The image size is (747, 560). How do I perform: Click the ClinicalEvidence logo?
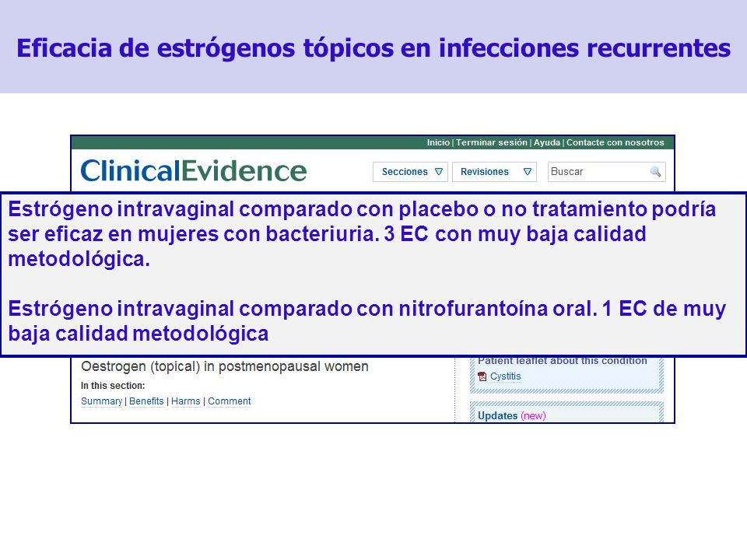click(x=194, y=171)
